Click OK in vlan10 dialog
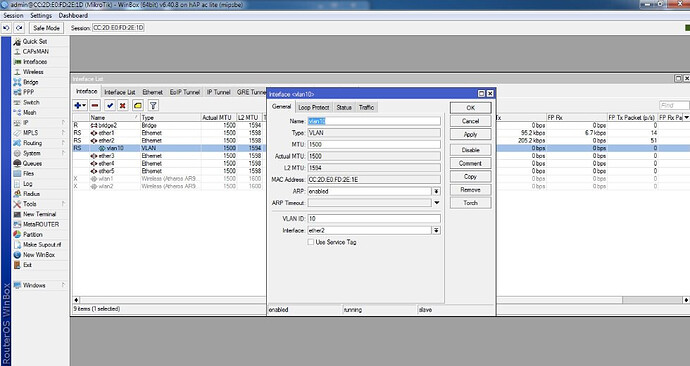 click(x=470, y=108)
